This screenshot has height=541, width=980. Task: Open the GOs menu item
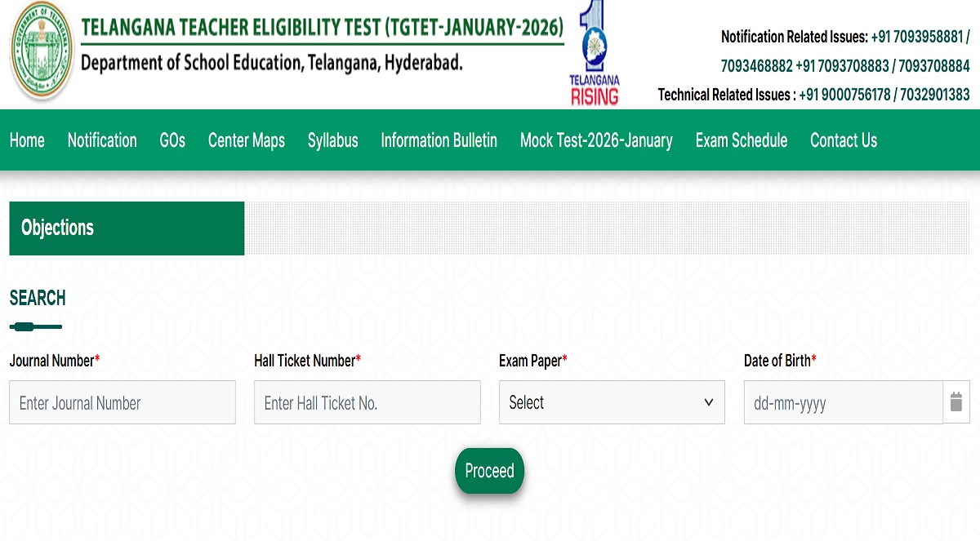tap(172, 140)
